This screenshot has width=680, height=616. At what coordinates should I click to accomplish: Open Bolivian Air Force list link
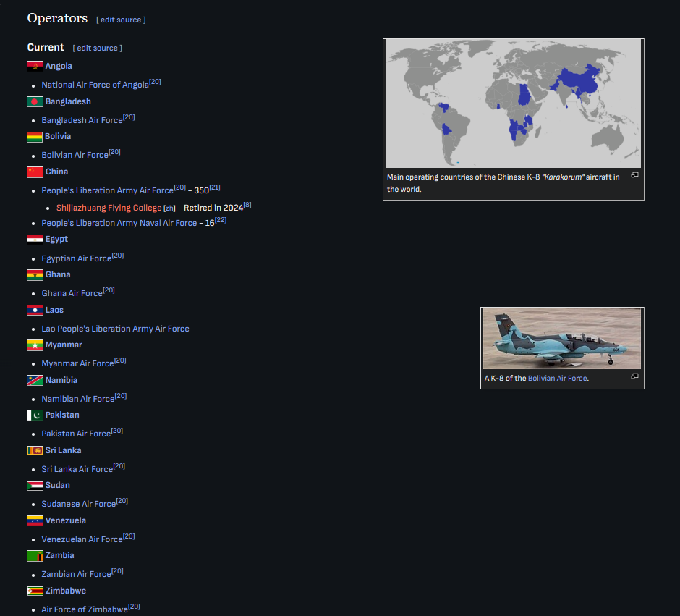pos(75,156)
